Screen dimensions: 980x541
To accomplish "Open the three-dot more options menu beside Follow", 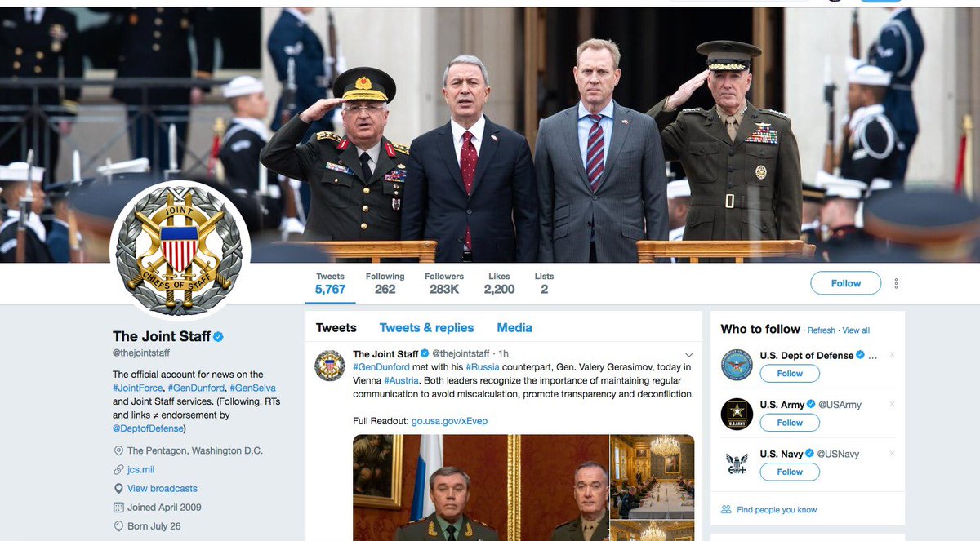I will [896, 283].
